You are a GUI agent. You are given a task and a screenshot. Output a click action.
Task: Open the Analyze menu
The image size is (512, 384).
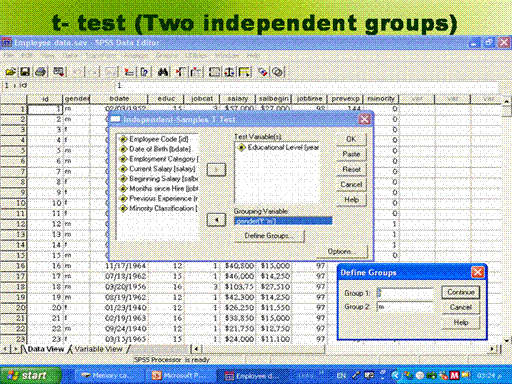point(136,55)
